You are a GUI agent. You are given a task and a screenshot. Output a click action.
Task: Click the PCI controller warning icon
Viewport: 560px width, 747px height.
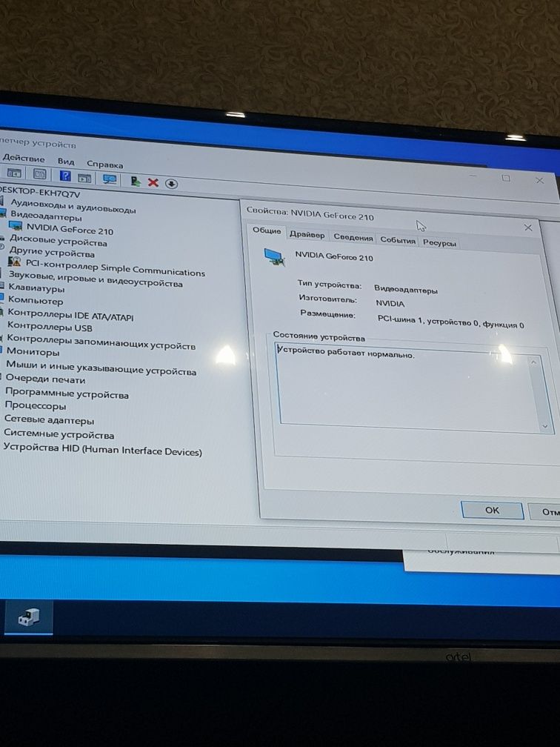pos(14,262)
